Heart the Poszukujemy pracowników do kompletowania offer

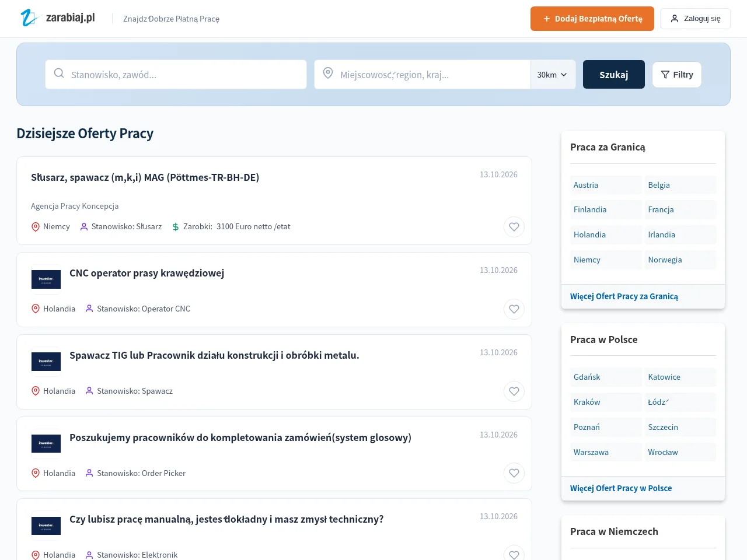514,473
